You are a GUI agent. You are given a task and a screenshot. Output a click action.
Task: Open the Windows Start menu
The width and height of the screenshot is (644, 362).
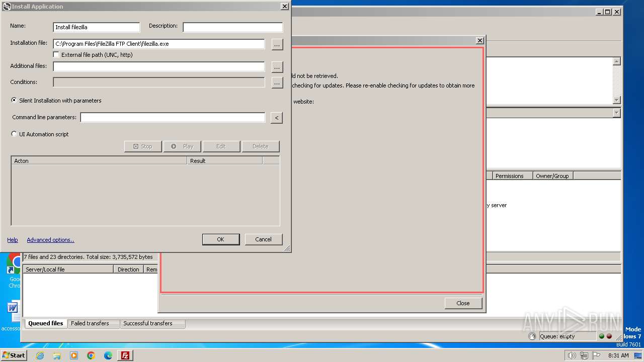coord(14,355)
